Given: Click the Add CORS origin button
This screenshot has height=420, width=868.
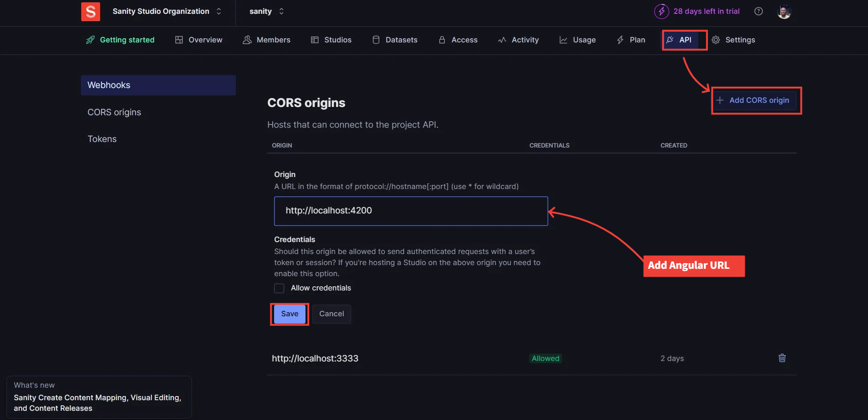Looking at the screenshot, I should tap(753, 101).
